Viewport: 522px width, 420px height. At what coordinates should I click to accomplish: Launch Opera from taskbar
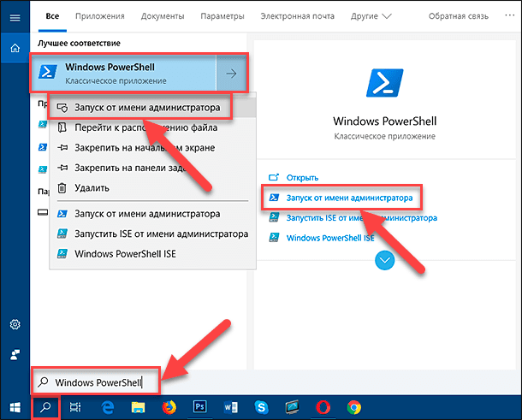[323, 407]
